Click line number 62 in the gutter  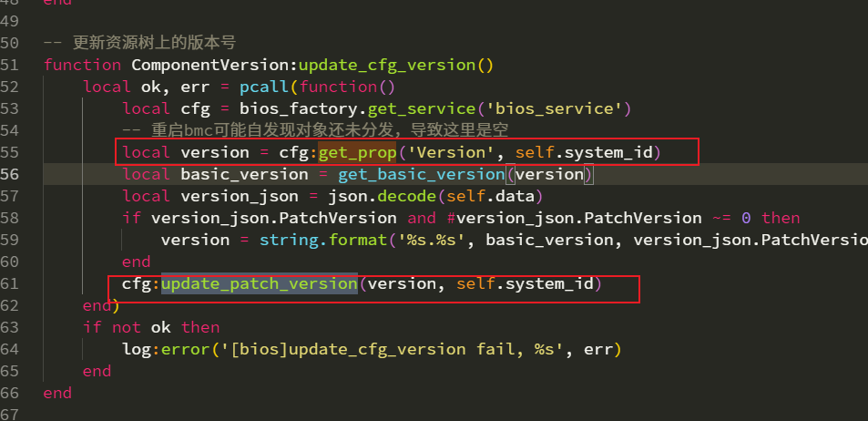coord(10,305)
